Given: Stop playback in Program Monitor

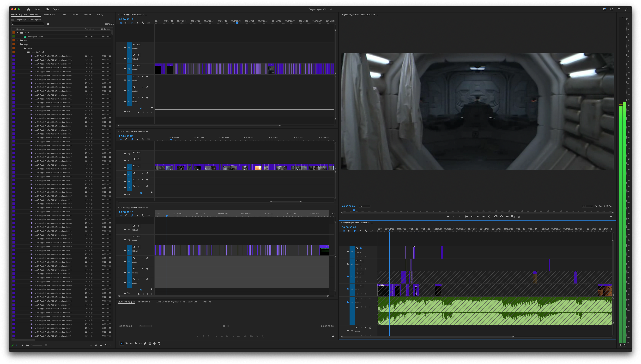Looking at the screenshot, I should [478, 216].
